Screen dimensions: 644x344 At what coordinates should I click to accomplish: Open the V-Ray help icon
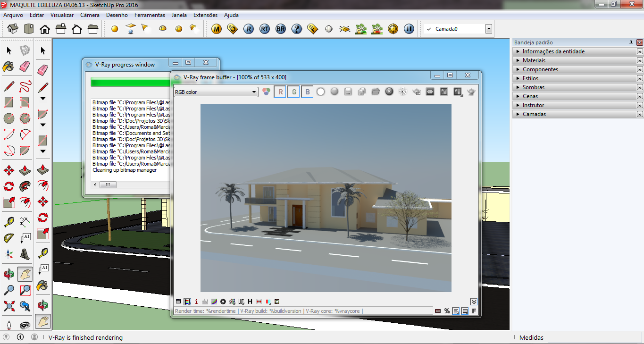(297, 29)
